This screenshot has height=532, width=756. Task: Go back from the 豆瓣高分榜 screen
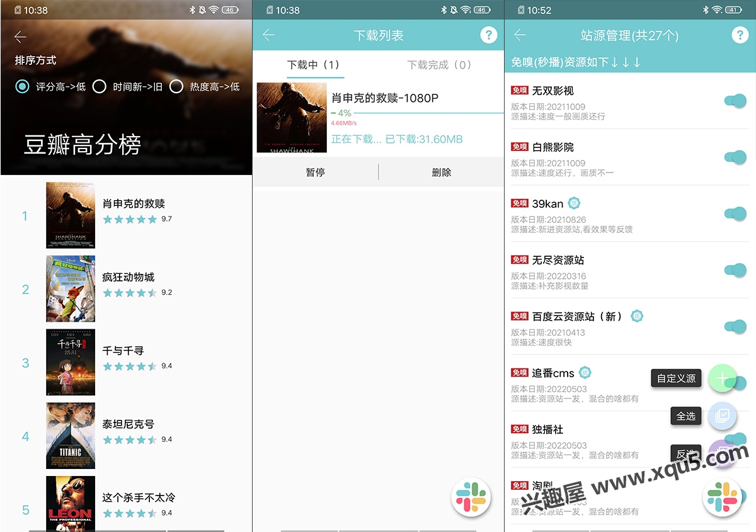(20, 37)
